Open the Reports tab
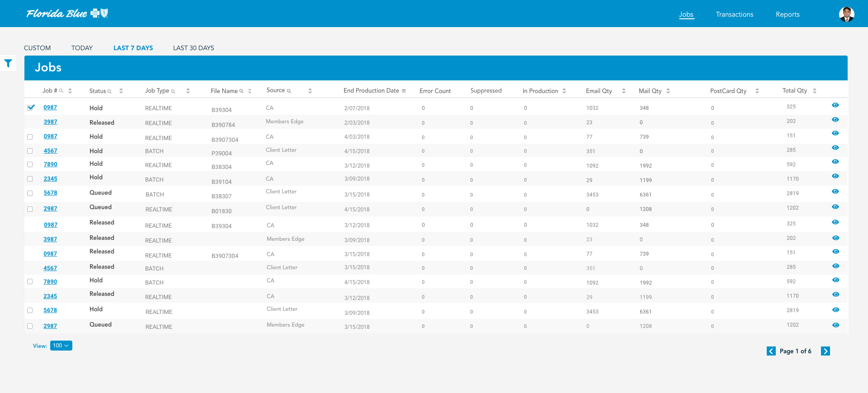The height and width of the screenshot is (393, 868). point(788,14)
